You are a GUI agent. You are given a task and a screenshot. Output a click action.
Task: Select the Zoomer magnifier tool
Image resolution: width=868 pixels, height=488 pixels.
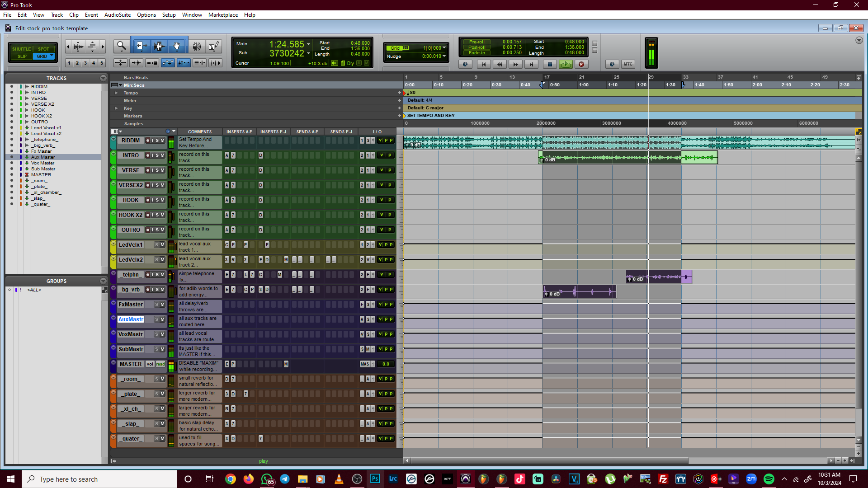click(121, 46)
